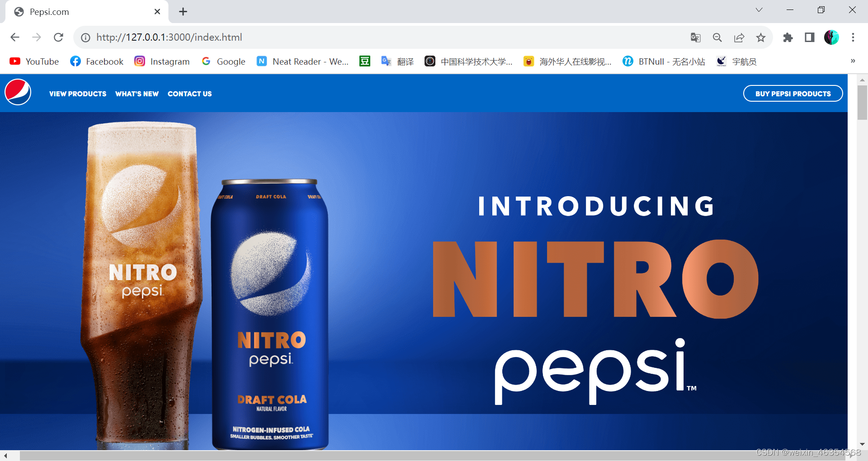Open the Google bookmark
Image resolution: width=868 pixels, height=461 pixels.
click(223, 61)
